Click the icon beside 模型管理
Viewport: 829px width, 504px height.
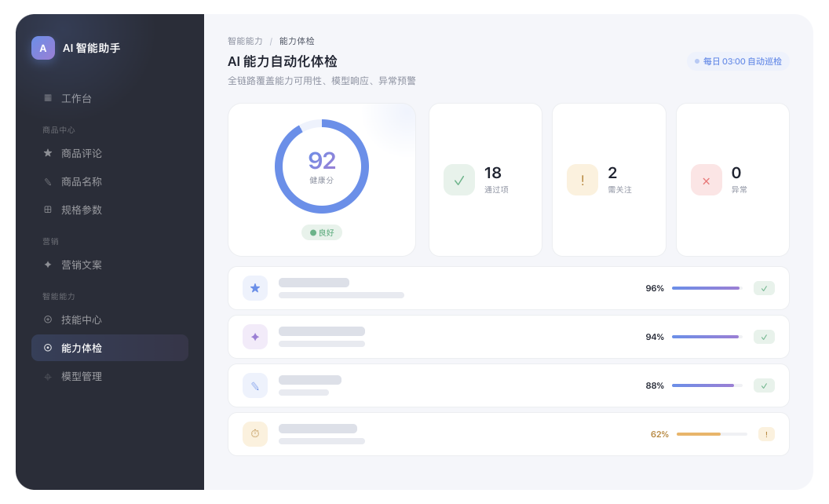coord(48,377)
